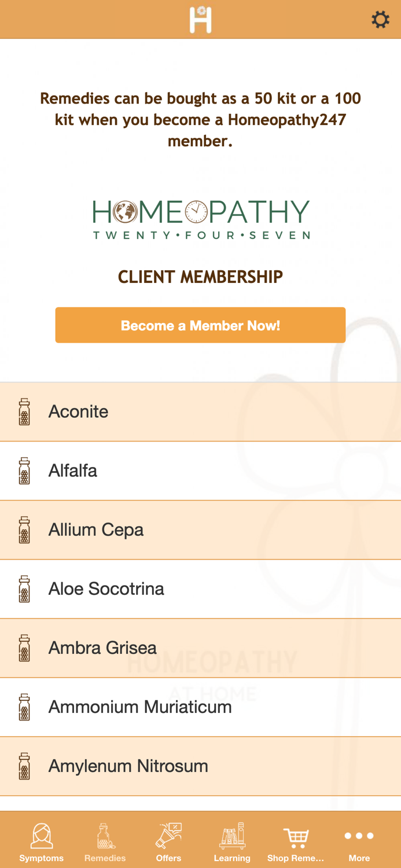Show the More options tab
The width and height of the screenshot is (401, 868).
tap(359, 843)
